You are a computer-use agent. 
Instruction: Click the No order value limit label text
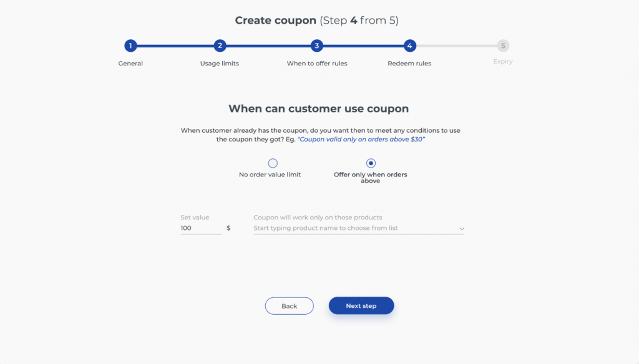point(270,175)
